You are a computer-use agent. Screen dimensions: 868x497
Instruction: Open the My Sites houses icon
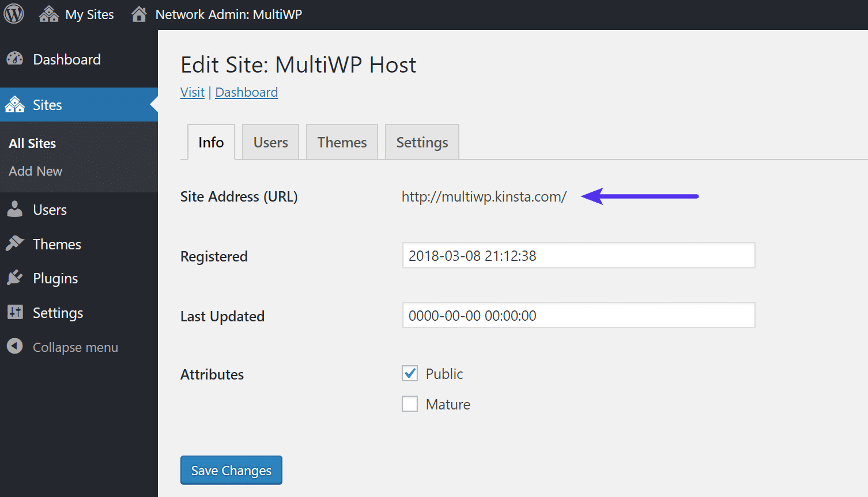[49, 14]
